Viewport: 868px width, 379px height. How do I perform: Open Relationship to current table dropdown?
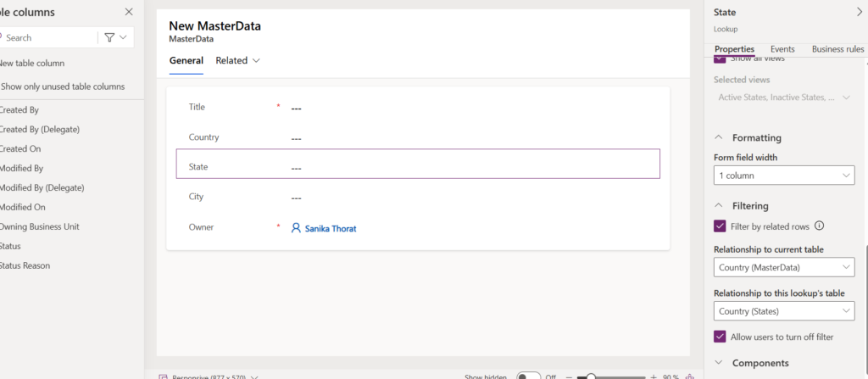pyautogui.click(x=782, y=268)
